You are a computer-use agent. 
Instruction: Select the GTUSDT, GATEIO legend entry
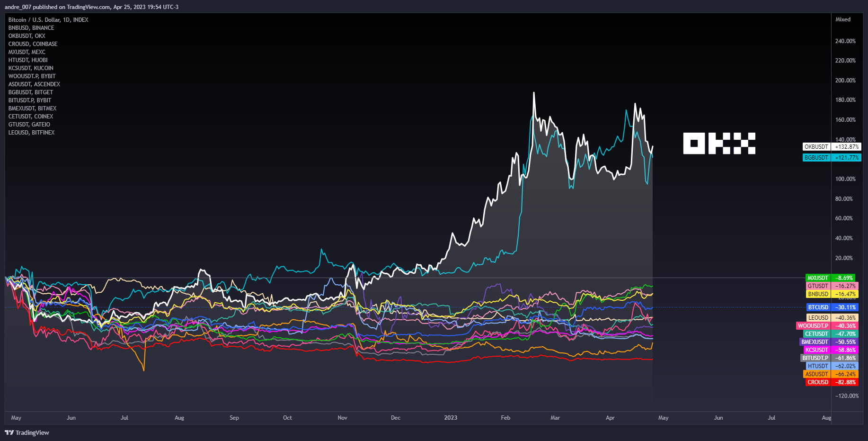29,125
